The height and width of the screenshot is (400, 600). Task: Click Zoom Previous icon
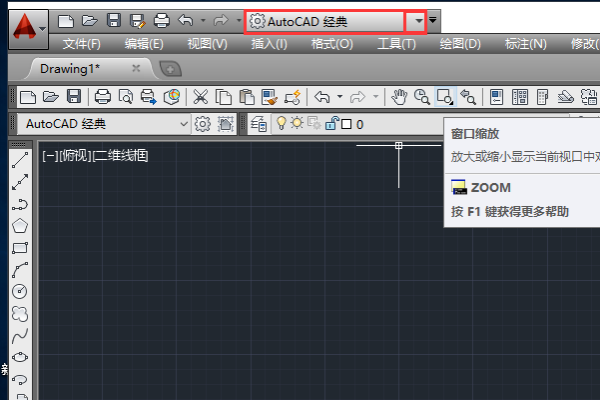tap(468, 97)
